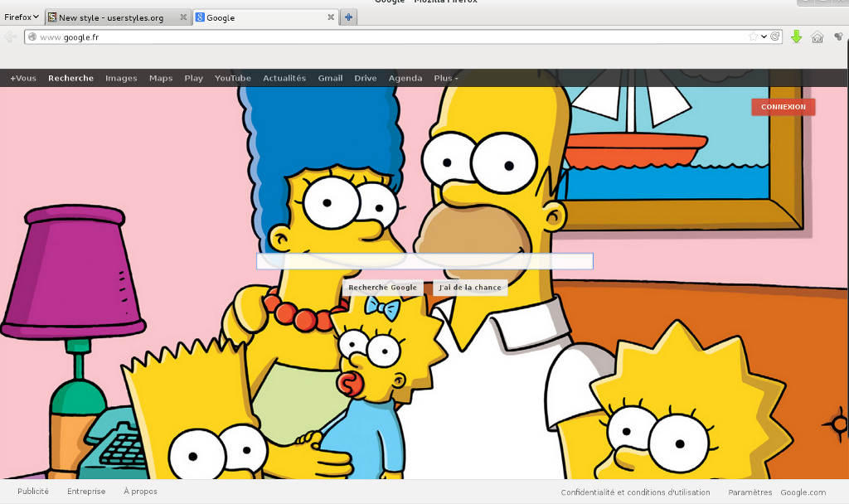Image resolution: width=849 pixels, height=504 pixels.
Task: Open Downloads via the green arrow icon
Action: 796,36
